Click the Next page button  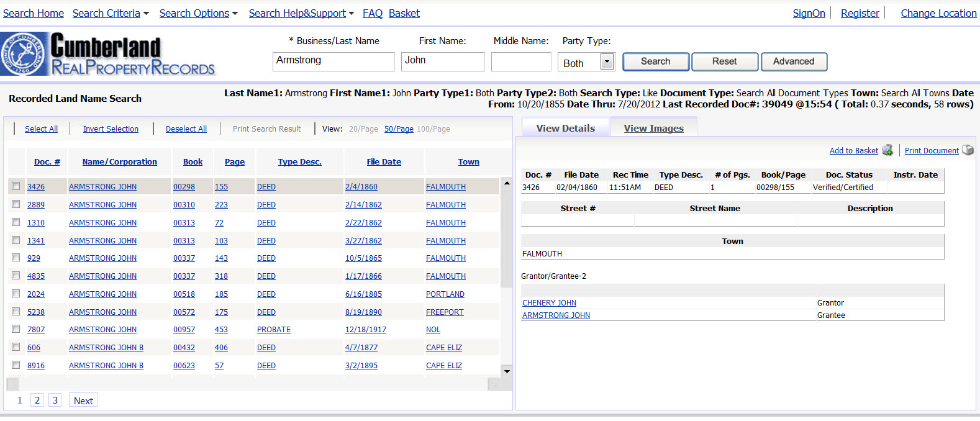tap(83, 401)
